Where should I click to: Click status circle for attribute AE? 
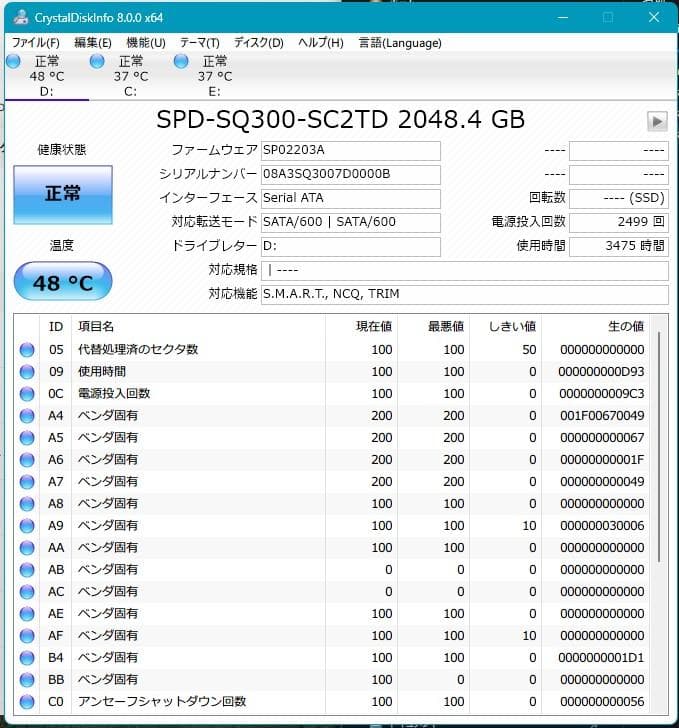click(x=27, y=614)
